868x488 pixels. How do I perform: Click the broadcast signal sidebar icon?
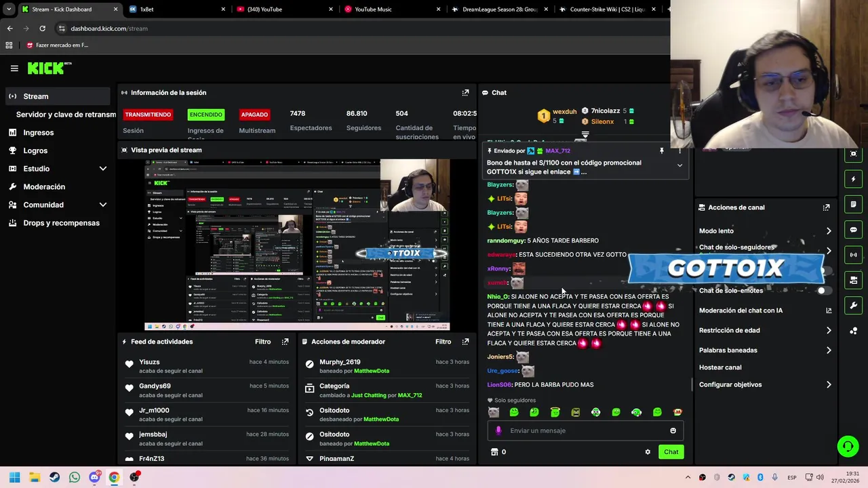[x=853, y=255]
